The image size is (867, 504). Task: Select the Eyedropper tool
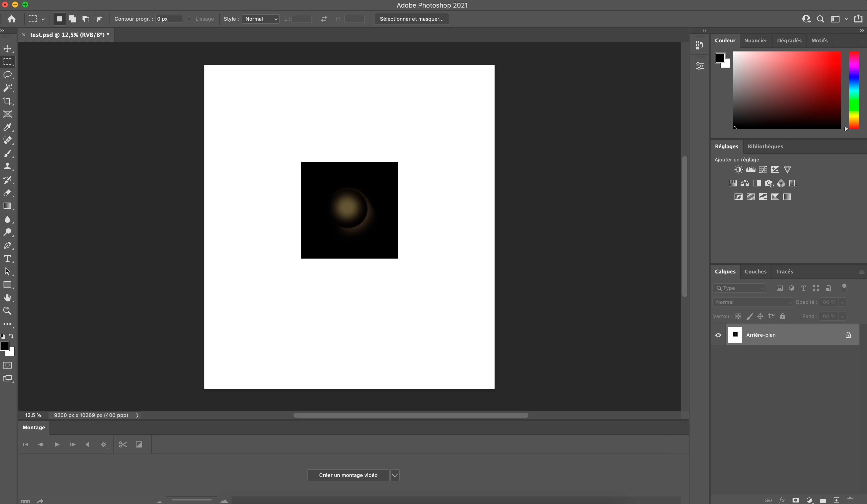(x=7, y=127)
